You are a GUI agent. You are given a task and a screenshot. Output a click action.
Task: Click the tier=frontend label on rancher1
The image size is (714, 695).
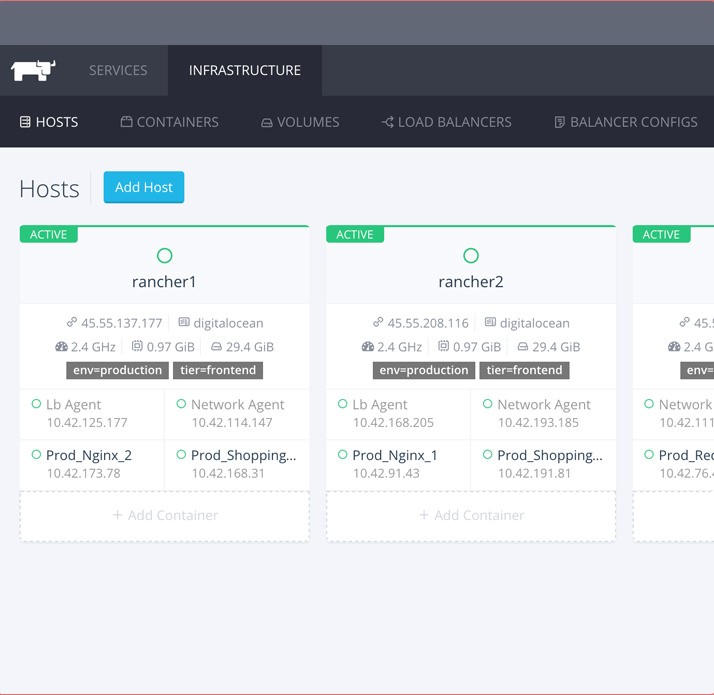point(219,370)
